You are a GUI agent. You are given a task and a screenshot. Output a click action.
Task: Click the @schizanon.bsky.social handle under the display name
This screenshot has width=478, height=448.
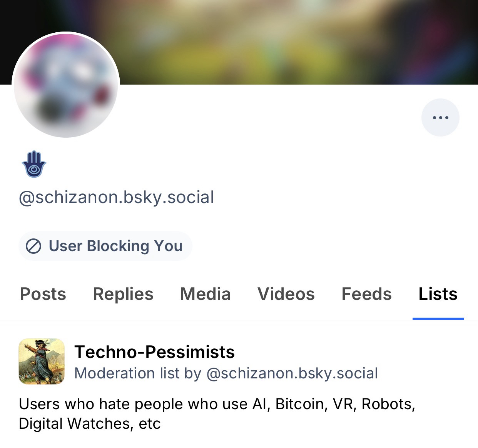pyautogui.click(x=116, y=197)
